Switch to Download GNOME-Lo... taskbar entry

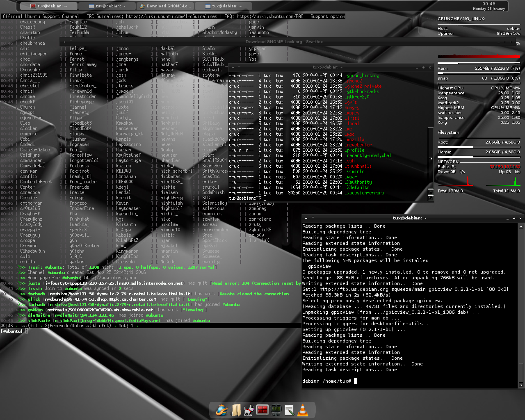[x=165, y=6]
